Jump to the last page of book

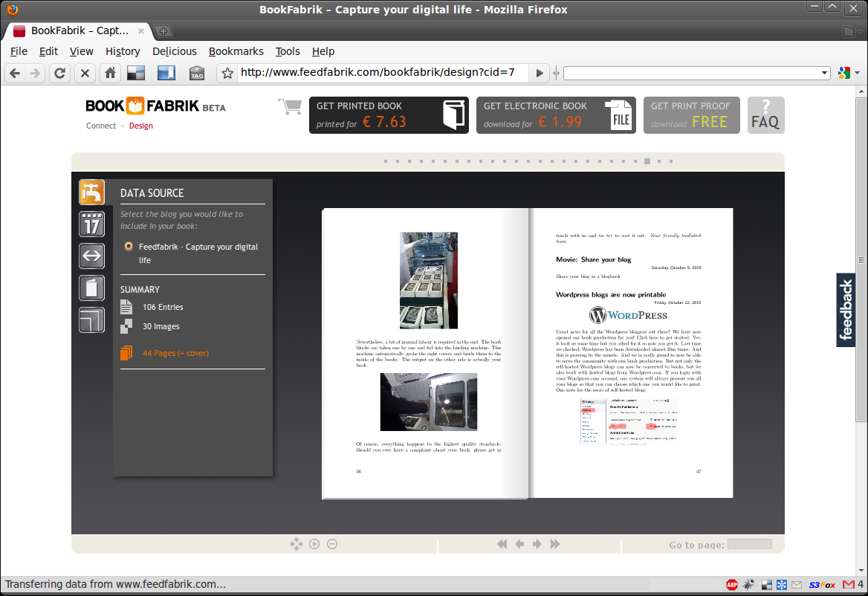pyautogui.click(x=555, y=544)
